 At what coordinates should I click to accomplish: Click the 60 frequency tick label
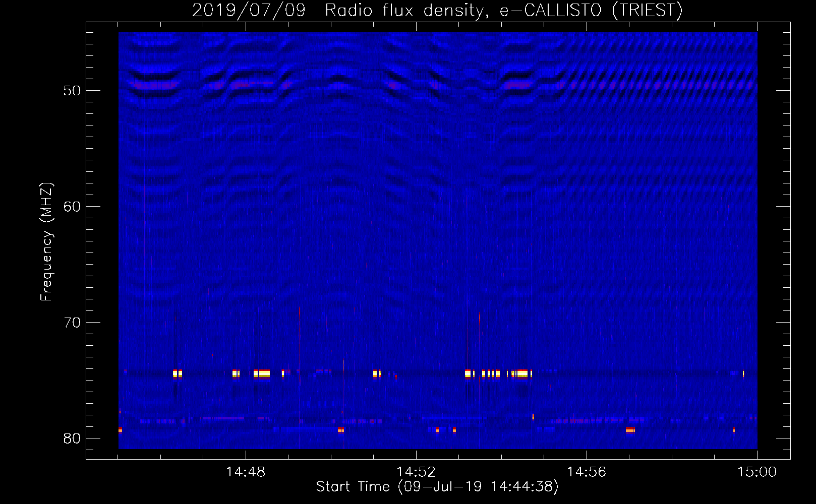pos(72,207)
